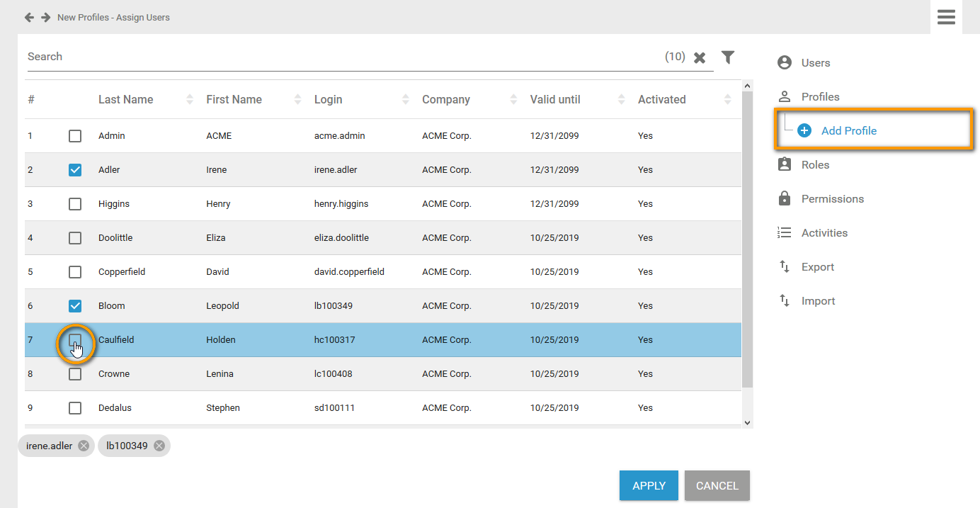The image size is (980, 508).
Task: Focus the Search input field
Action: click(340, 57)
